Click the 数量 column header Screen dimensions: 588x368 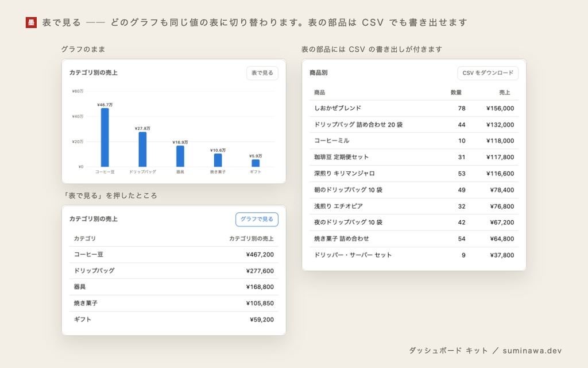pyautogui.click(x=456, y=93)
